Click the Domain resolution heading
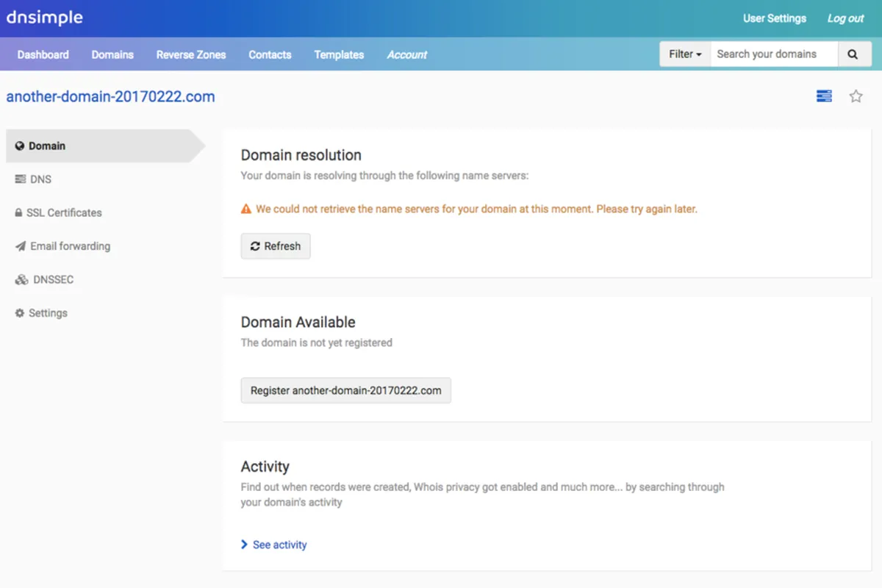 (x=301, y=155)
